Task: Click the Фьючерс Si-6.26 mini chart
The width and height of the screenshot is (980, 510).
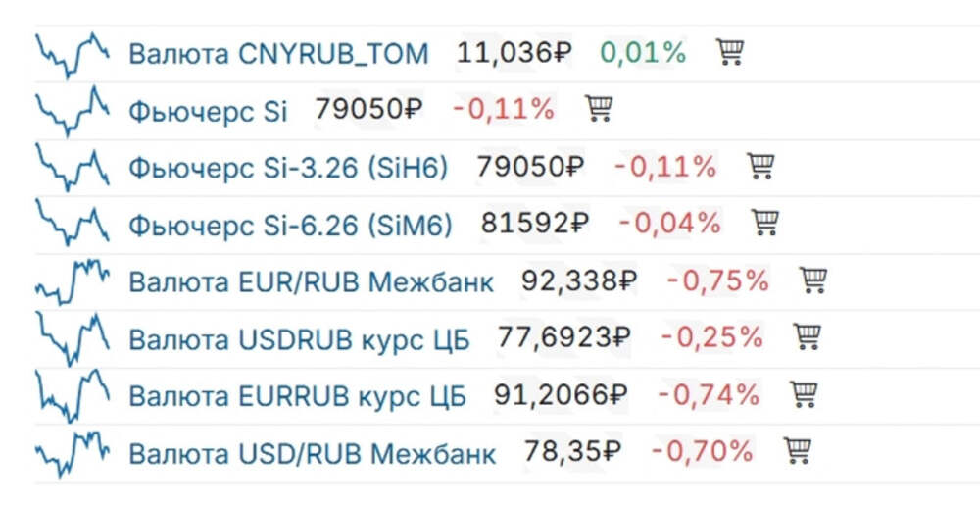Action: (71, 224)
